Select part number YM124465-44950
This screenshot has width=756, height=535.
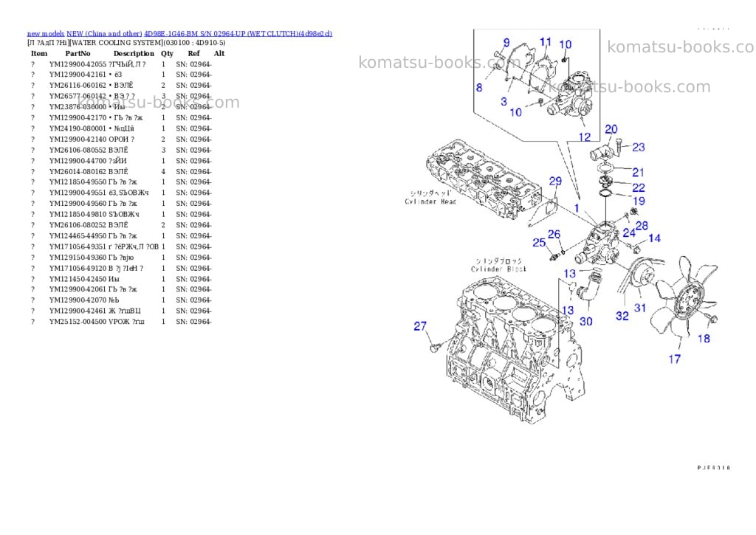[x=78, y=236]
